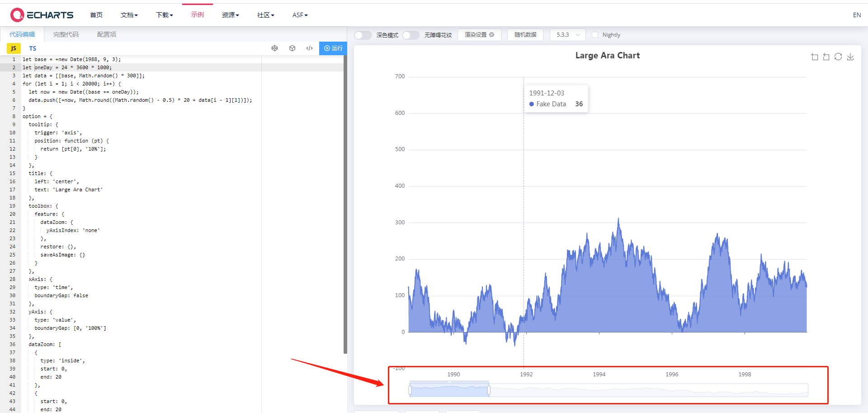Click the chart data zoom tool

coord(815,57)
